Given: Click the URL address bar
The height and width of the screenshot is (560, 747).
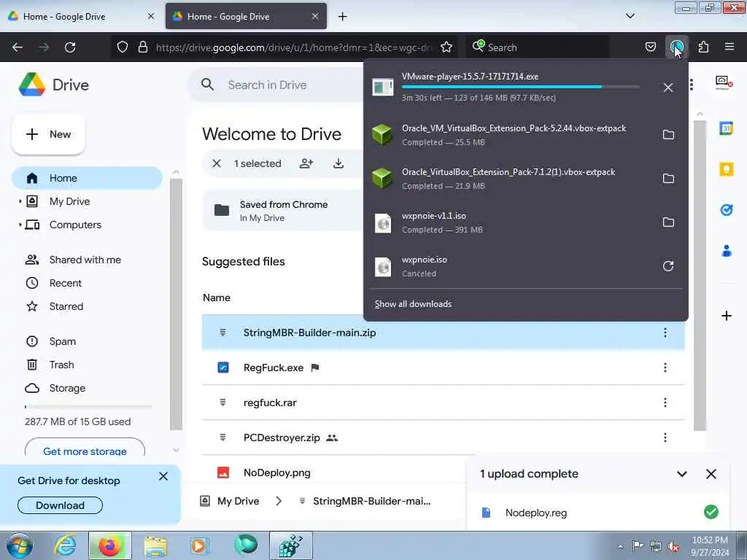Looking at the screenshot, I should pos(294,47).
